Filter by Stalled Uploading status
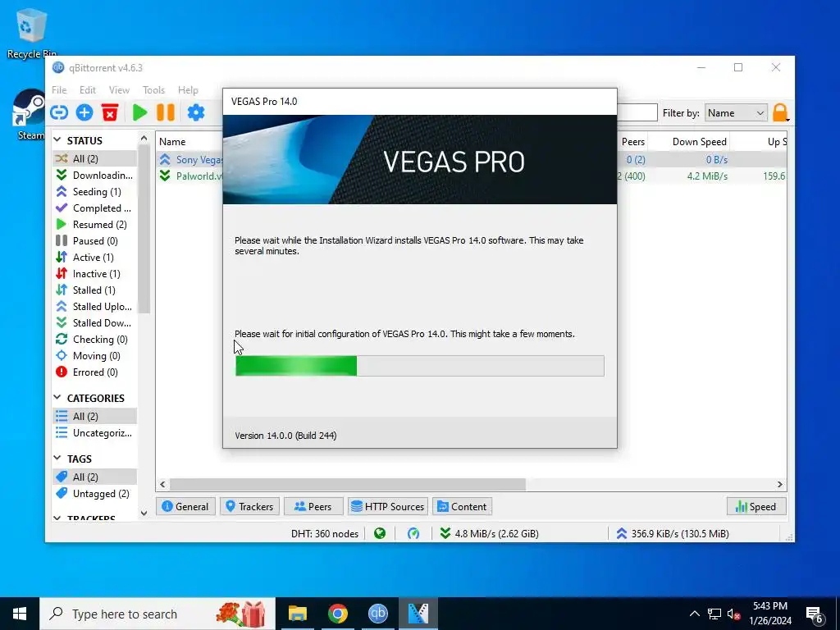840x630 pixels. (x=95, y=307)
